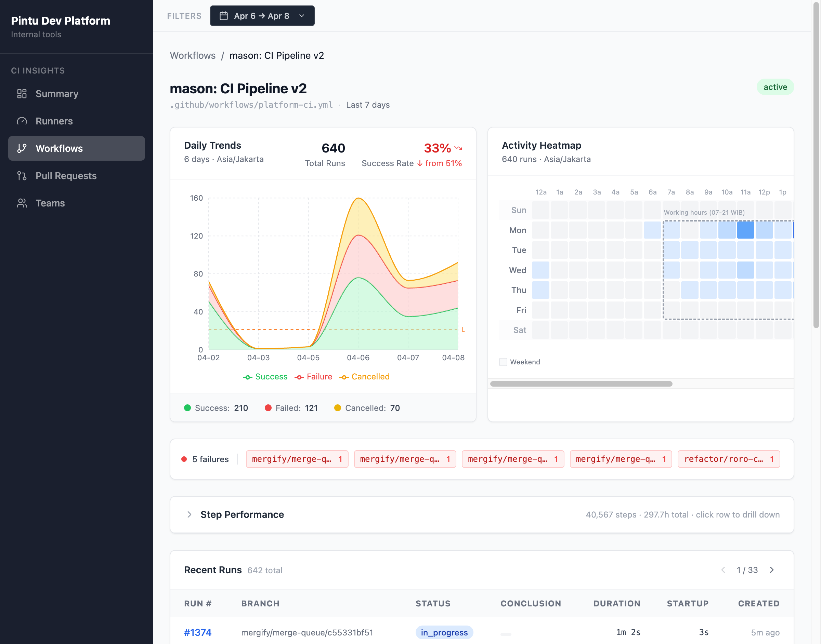Click previous page arrow in Recent Runs
Viewport: 821px width, 644px height.
723,570
